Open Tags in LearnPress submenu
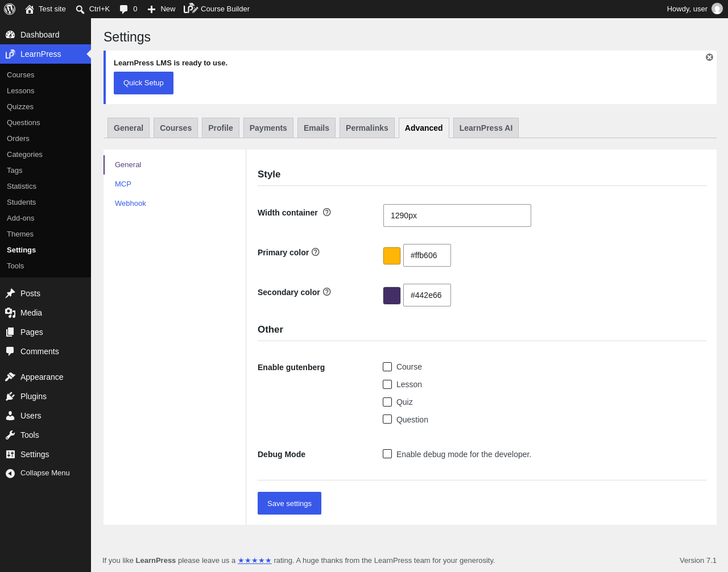 (15, 171)
